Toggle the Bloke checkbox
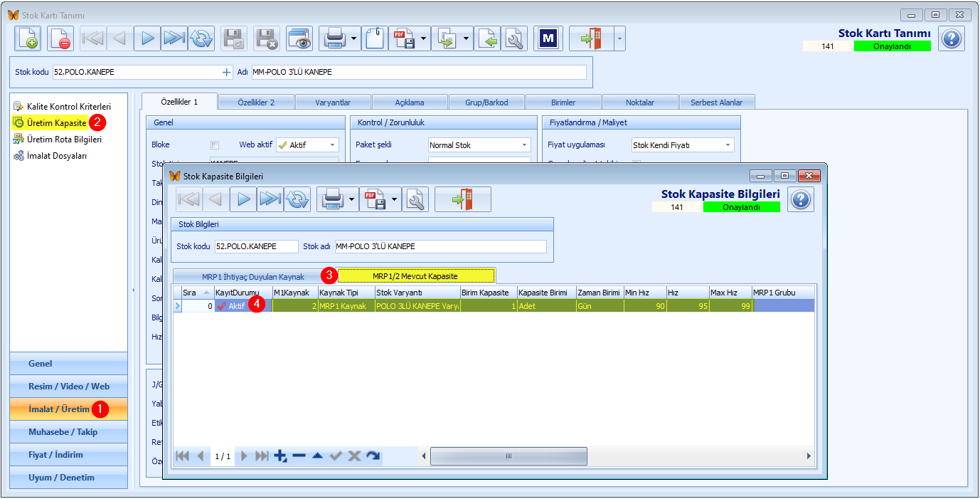Image resolution: width=980 pixels, height=499 pixels. point(215,145)
